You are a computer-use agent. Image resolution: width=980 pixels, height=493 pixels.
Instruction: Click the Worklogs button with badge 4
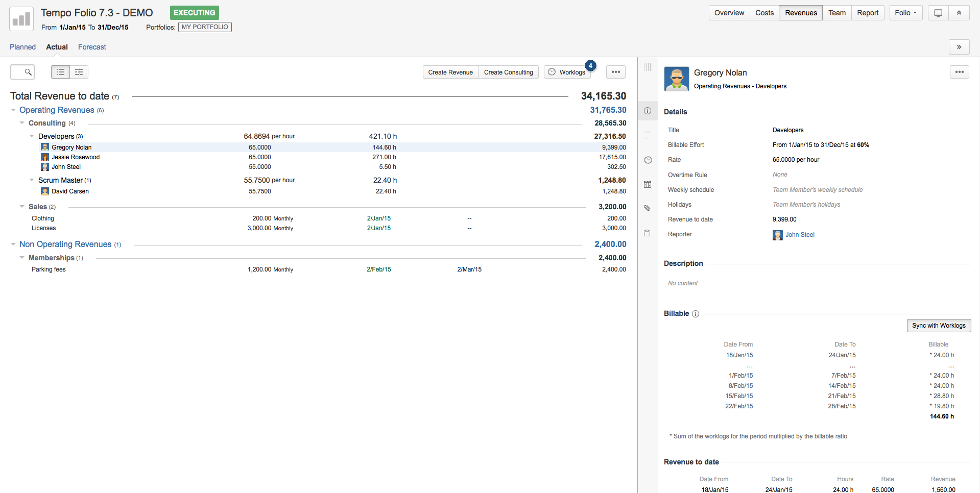pos(567,72)
